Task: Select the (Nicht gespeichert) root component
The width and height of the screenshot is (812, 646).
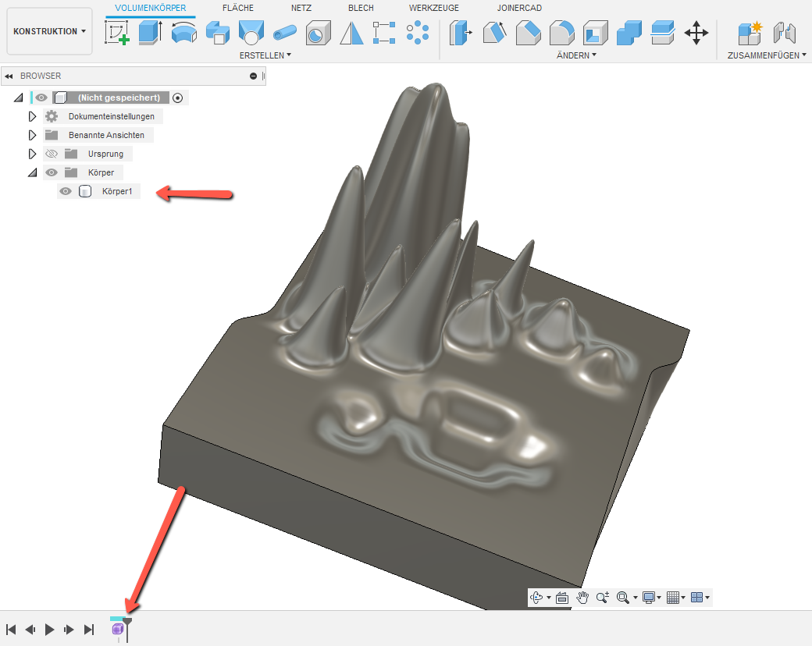Action: (119, 98)
